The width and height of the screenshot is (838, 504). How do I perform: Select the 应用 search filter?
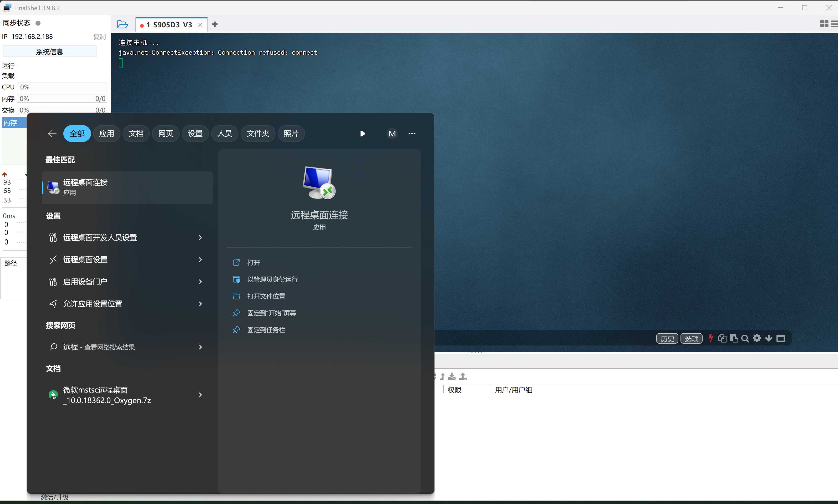tap(107, 134)
